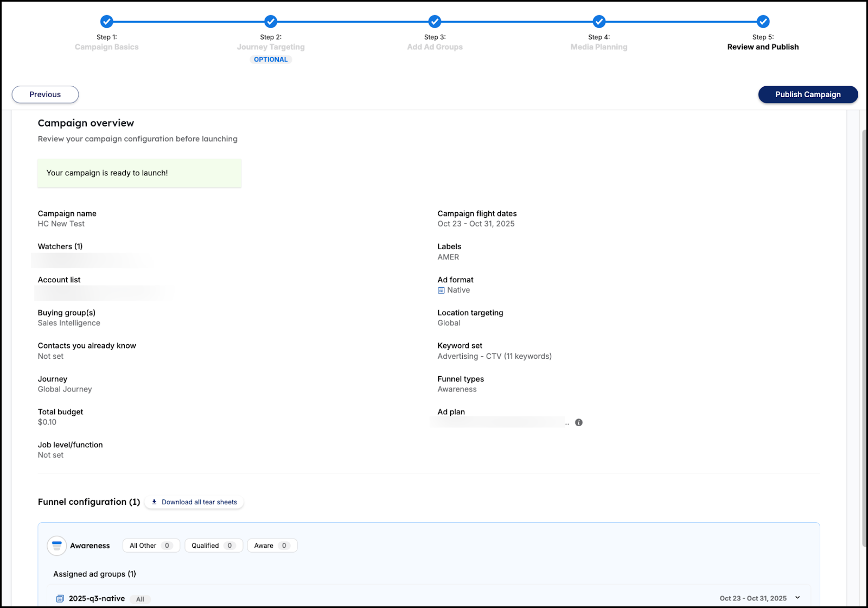Image resolution: width=868 pixels, height=608 pixels.
Task: Click the ad group dates 'Oct 23 - Oct 31, 2025'
Action: click(x=753, y=598)
